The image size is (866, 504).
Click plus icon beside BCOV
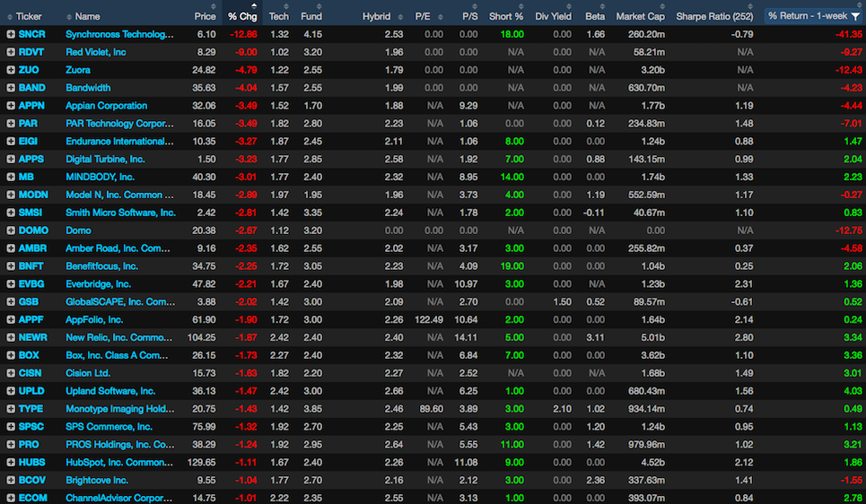[11, 481]
